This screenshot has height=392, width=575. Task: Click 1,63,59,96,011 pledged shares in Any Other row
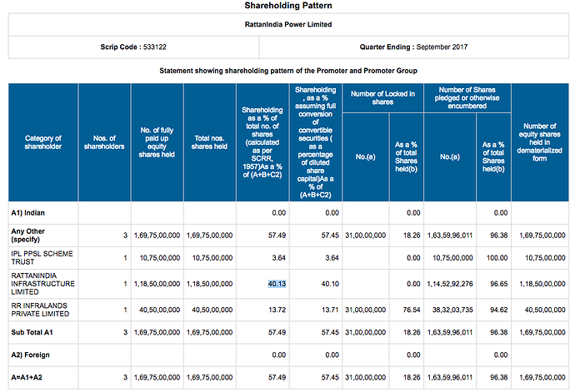click(x=450, y=236)
